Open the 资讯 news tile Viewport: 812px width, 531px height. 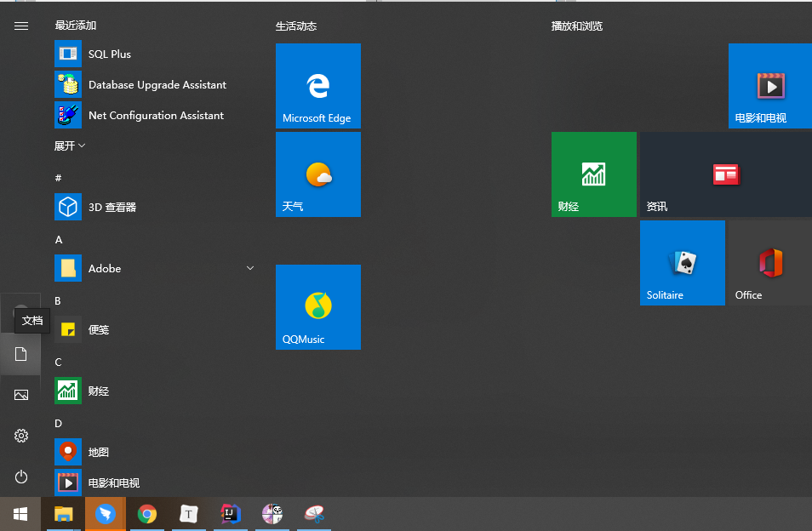click(x=726, y=174)
